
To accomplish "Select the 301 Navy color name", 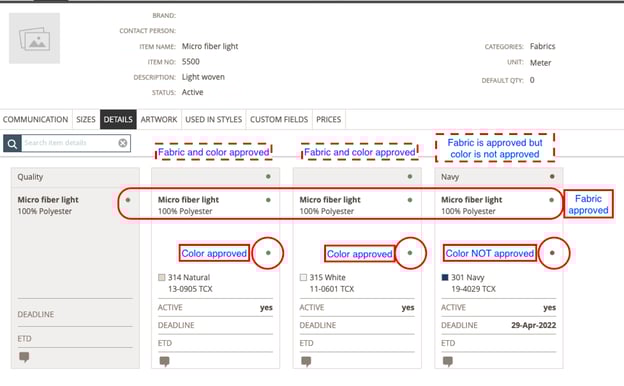I will [468, 277].
